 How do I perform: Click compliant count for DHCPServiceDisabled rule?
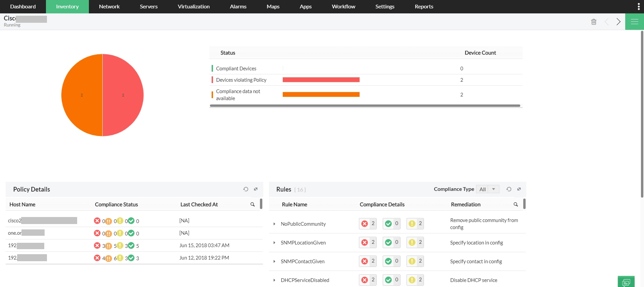[x=391, y=280]
